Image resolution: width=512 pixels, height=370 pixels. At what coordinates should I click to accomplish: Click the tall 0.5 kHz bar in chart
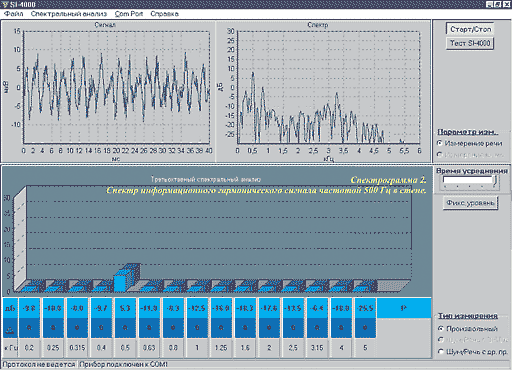[x=120, y=283]
